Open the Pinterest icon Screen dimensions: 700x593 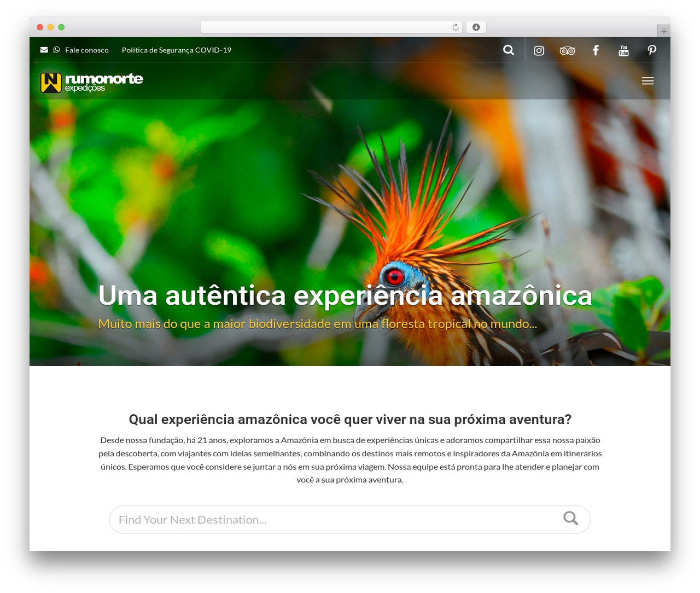pos(652,50)
